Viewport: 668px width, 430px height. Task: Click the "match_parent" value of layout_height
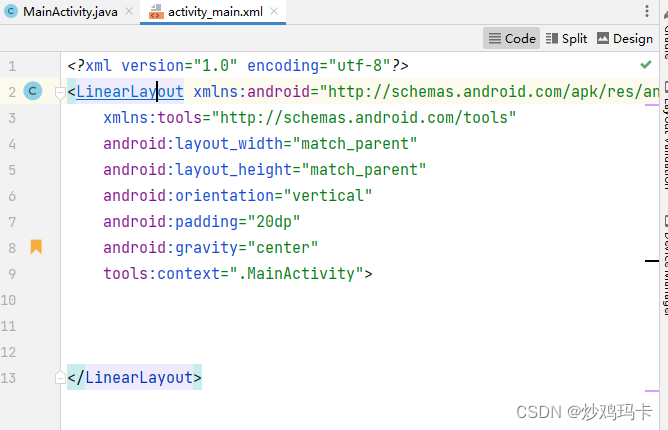pyautogui.click(x=364, y=170)
